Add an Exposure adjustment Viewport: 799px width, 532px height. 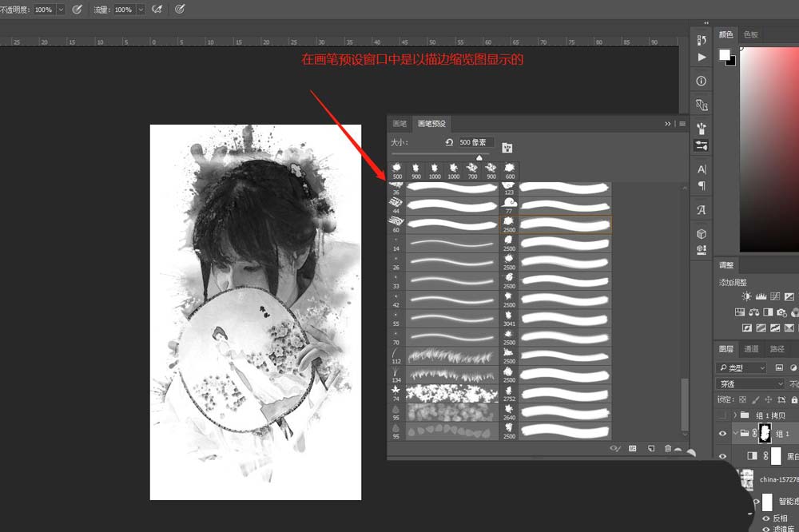(x=789, y=296)
